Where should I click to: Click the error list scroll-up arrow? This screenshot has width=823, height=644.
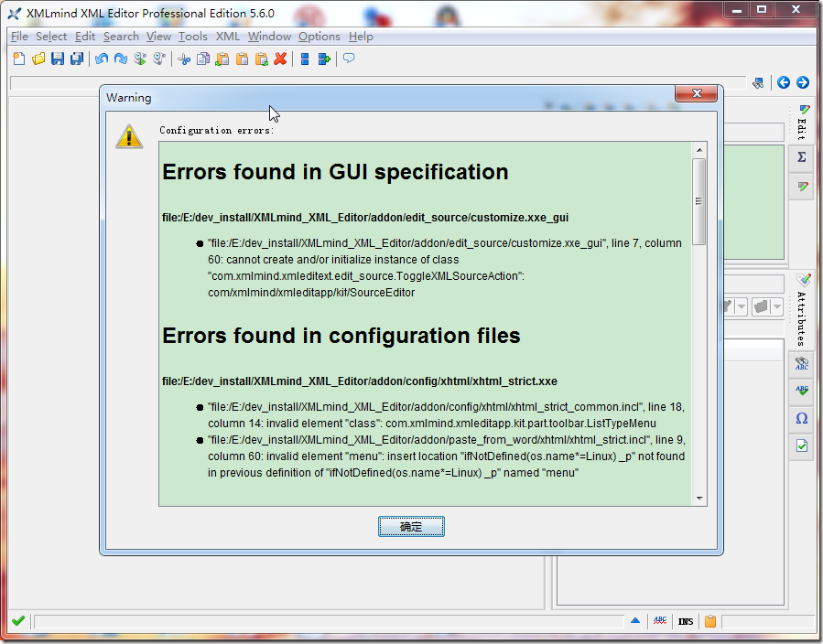[x=699, y=150]
